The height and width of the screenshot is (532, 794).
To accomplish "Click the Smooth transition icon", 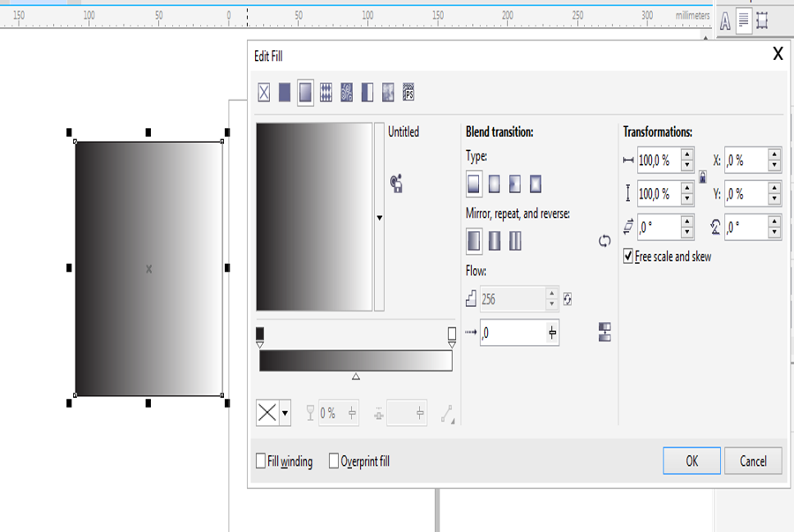I will (604, 332).
